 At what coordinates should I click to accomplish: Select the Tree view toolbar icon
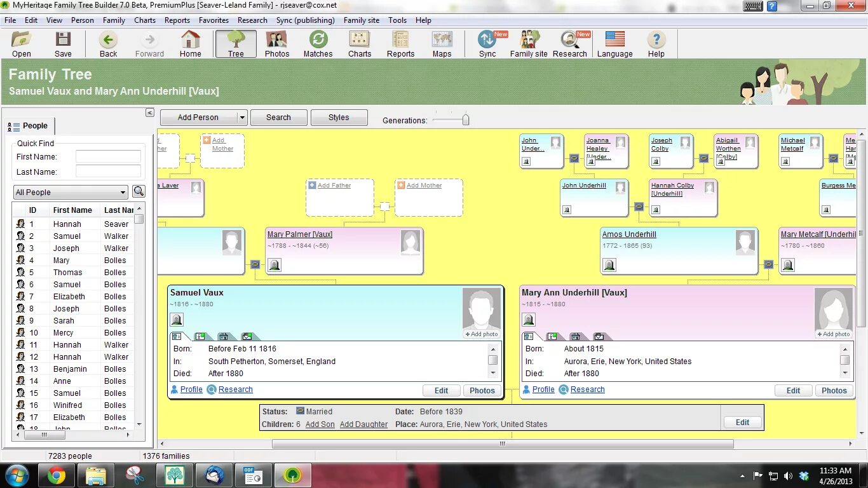click(236, 44)
